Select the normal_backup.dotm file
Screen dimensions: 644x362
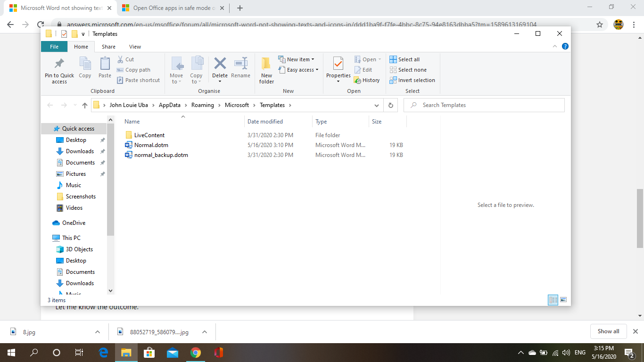point(161,155)
